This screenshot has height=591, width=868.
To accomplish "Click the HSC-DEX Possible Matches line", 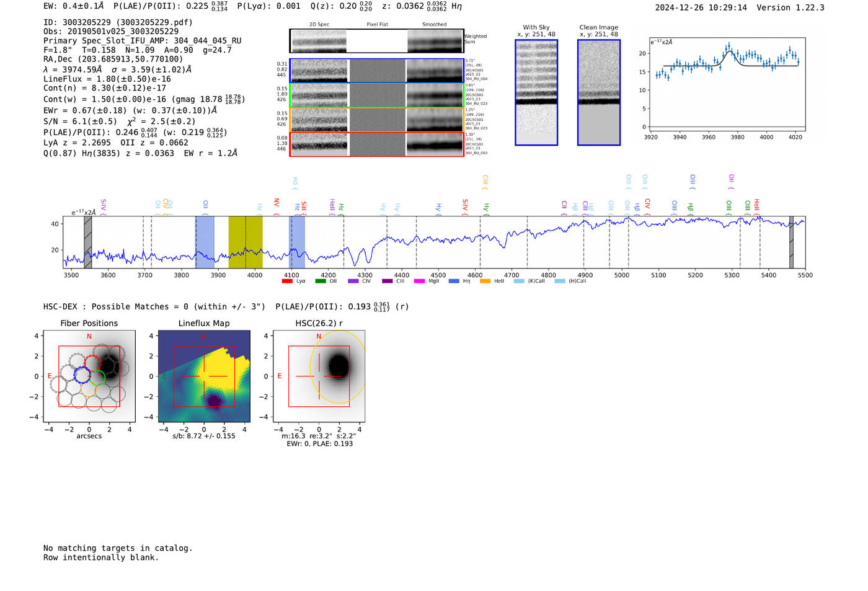I will 226,306.
